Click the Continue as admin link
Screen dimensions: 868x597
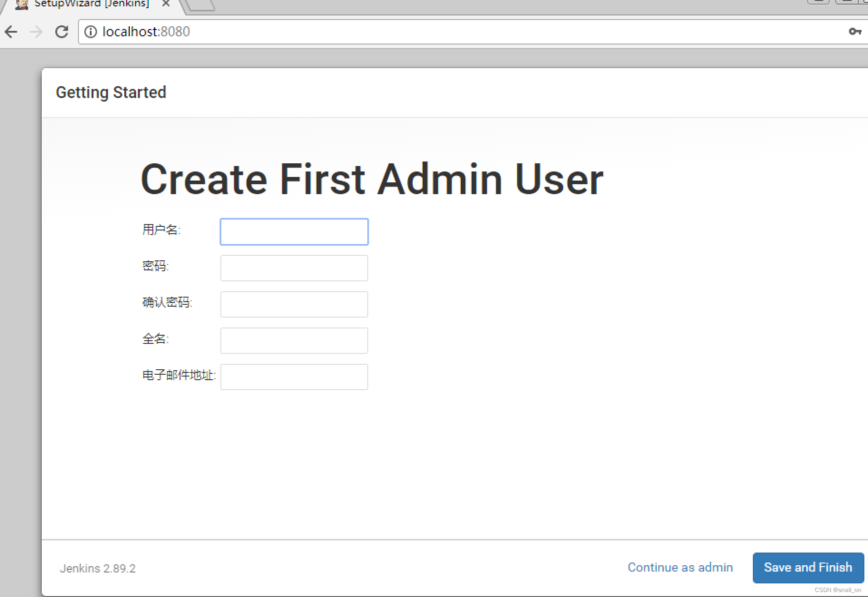(x=680, y=568)
